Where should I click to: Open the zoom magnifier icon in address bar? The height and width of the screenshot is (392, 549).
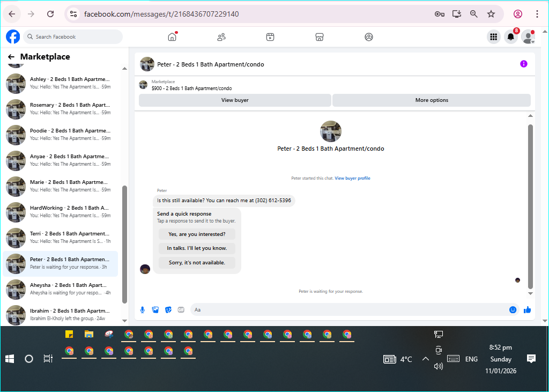pos(474,14)
